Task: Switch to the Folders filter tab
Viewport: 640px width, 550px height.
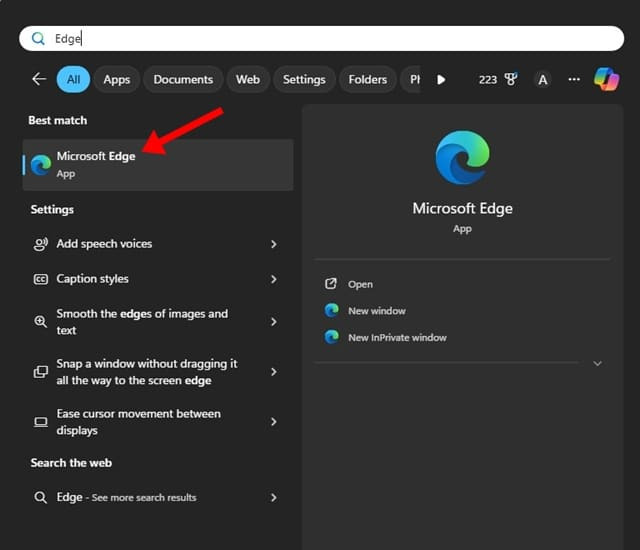Action: pyautogui.click(x=368, y=79)
